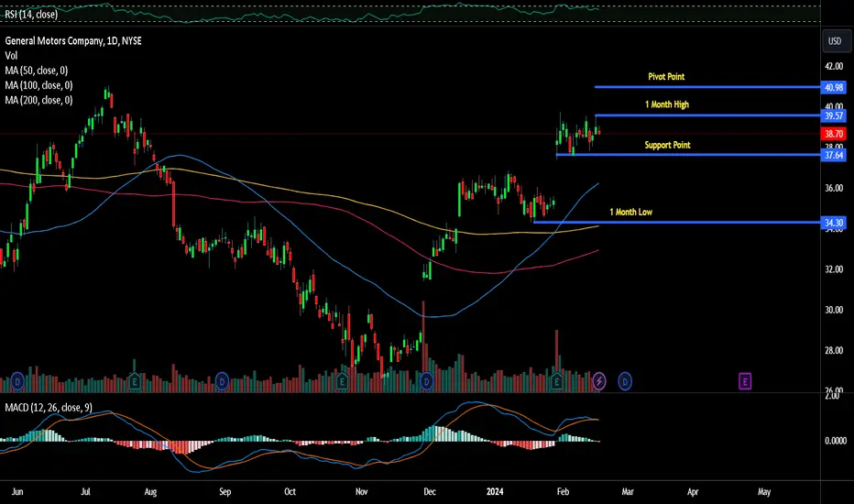Click the 'May' time axis label

(x=764, y=491)
